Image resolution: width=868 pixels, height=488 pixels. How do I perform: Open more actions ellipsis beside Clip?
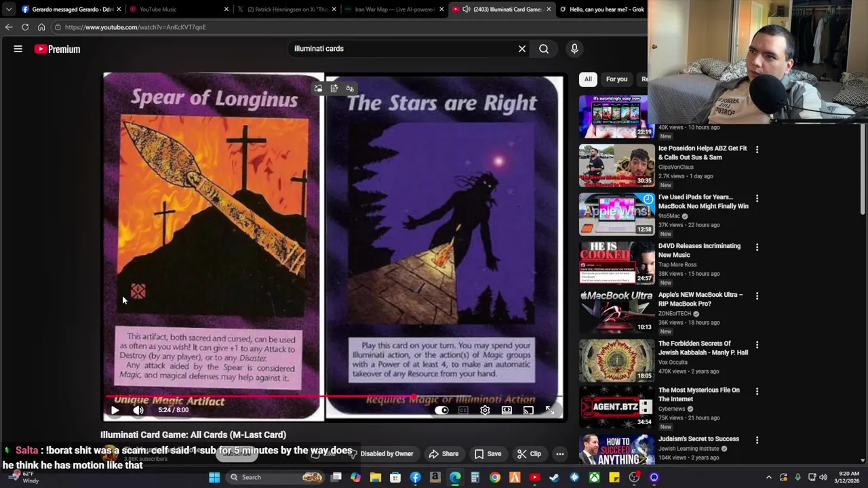tap(560, 454)
